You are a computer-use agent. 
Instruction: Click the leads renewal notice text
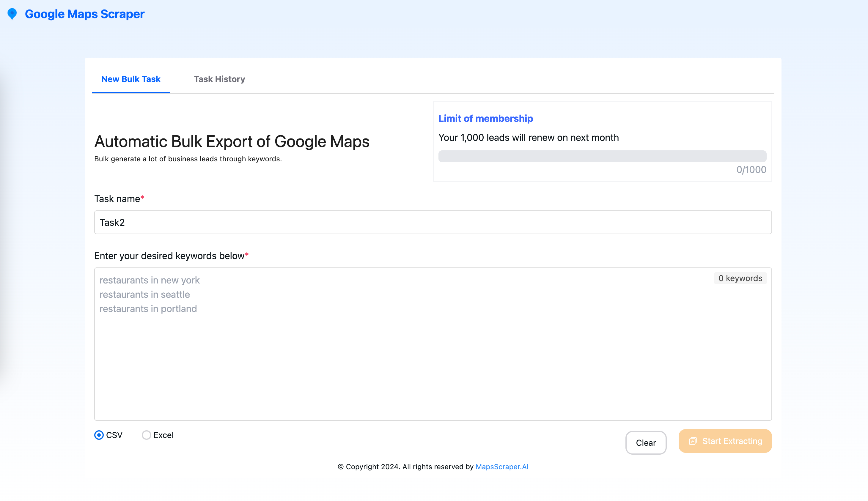(x=528, y=138)
